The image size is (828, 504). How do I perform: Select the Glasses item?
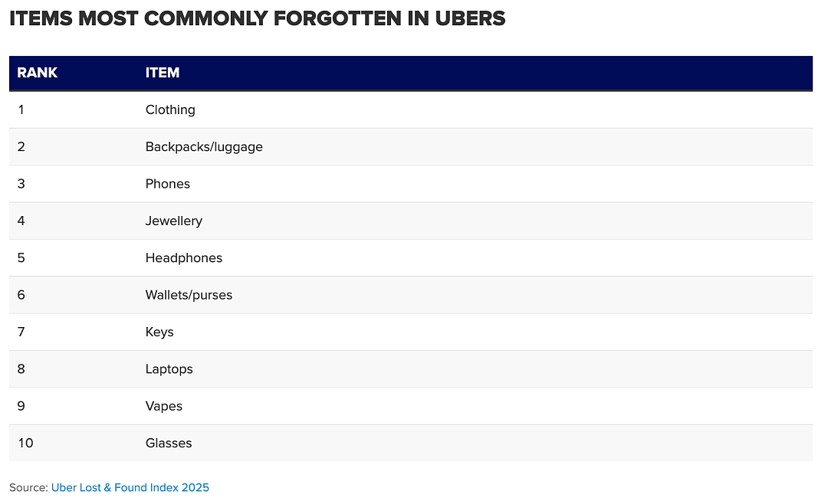[x=169, y=443]
